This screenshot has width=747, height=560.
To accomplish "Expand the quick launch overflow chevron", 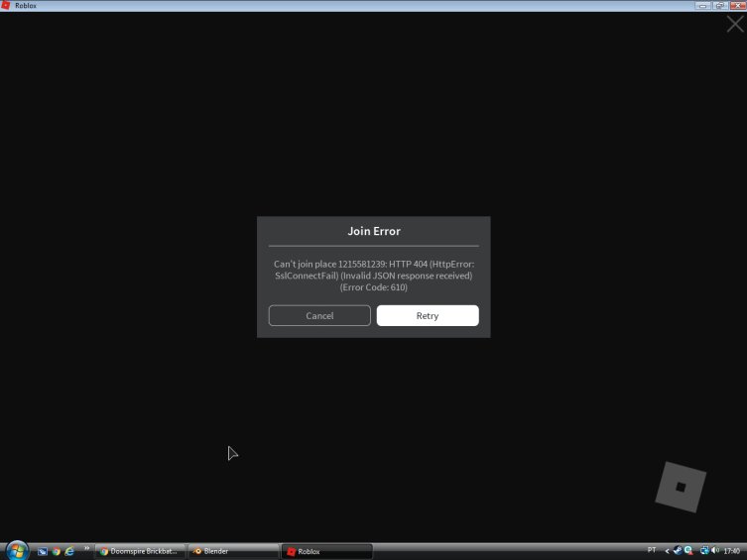I will [x=86, y=548].
